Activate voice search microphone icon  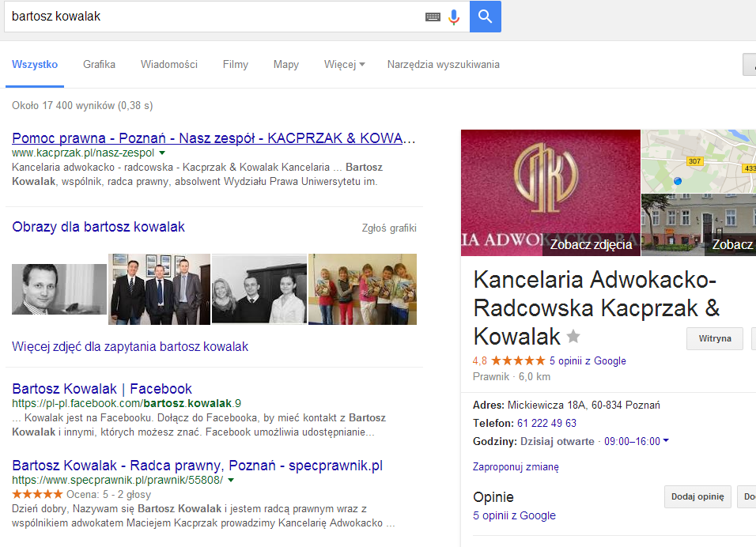[454, 17]
